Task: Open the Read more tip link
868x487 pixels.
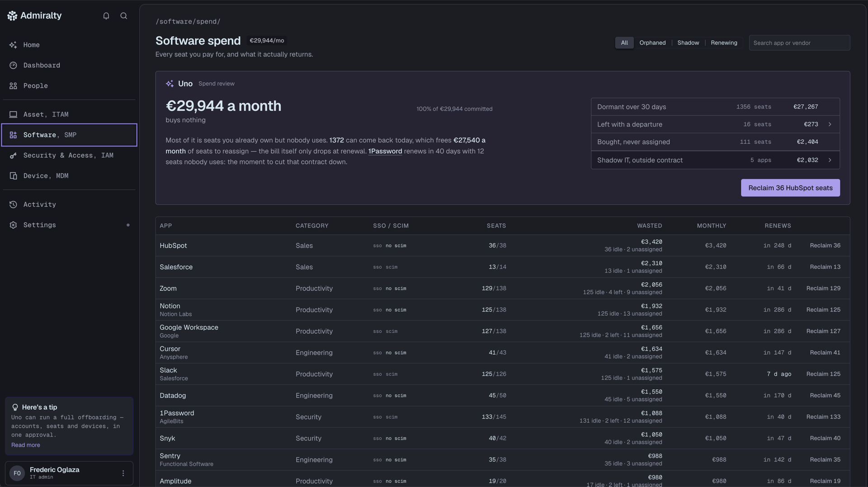Action: [x=26, y=445]
